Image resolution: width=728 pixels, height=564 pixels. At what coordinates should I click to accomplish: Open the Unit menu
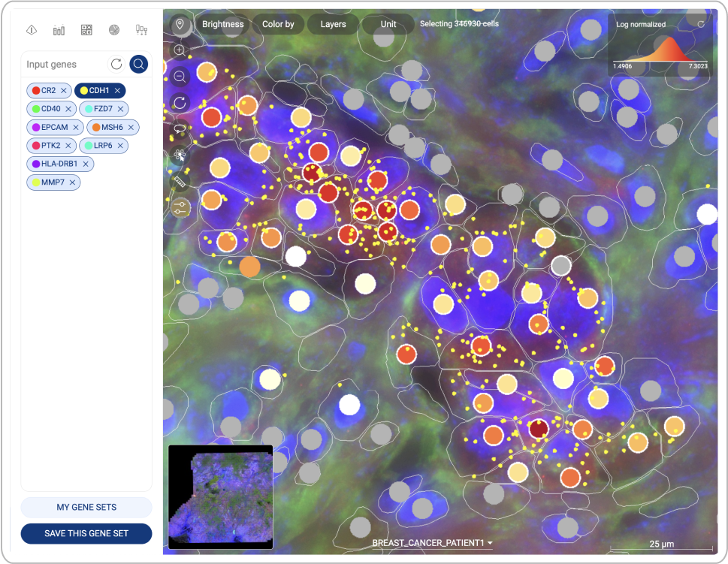(x=388, y=24)
